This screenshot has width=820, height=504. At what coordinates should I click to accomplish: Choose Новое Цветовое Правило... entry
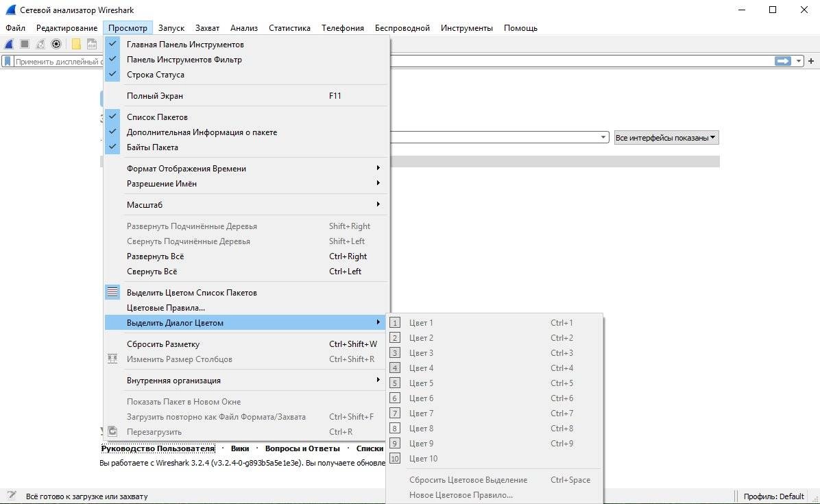pyautogui.click(x=494, y=495)
